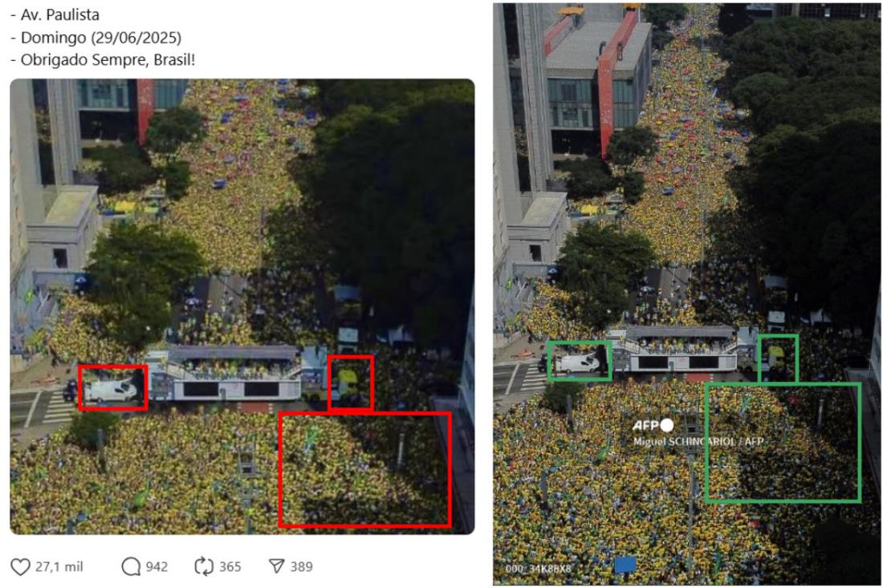This screenshot has height=588, width=883.
Task: Click the large green box over crowd
Action: [783, 442]
